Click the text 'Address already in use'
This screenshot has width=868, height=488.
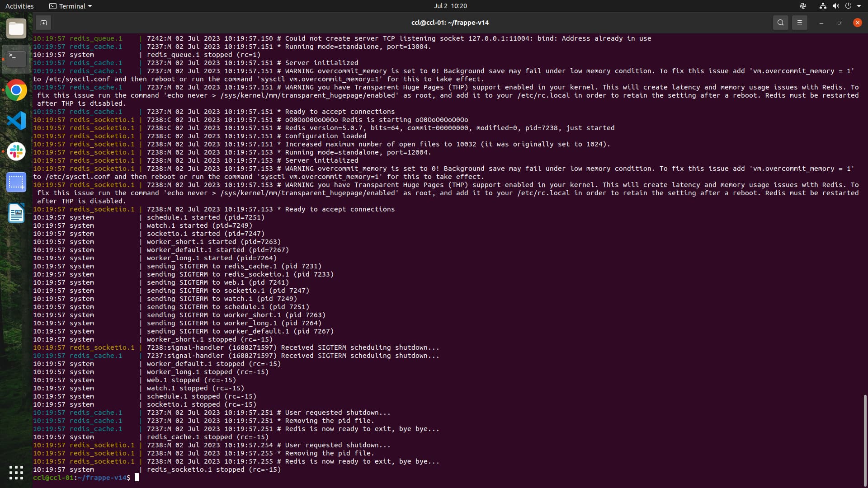coord(606,38)
